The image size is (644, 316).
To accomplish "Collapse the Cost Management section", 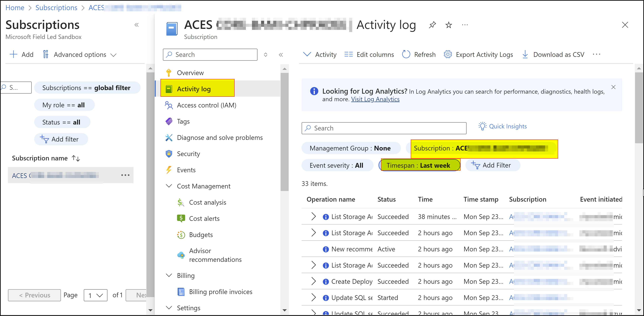I will click(x=169, y=186).
